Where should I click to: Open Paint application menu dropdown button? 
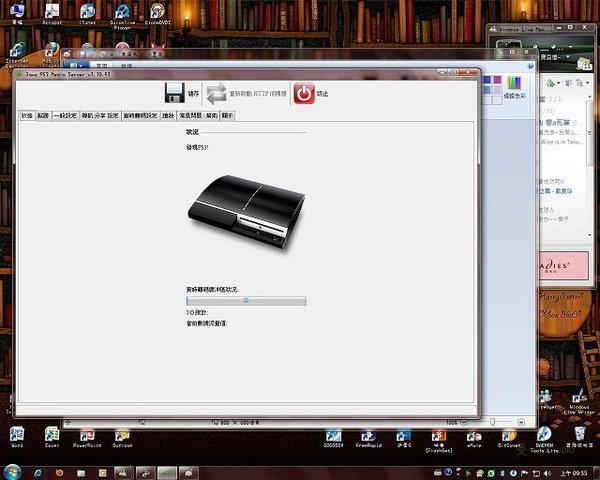click(75, 65)
